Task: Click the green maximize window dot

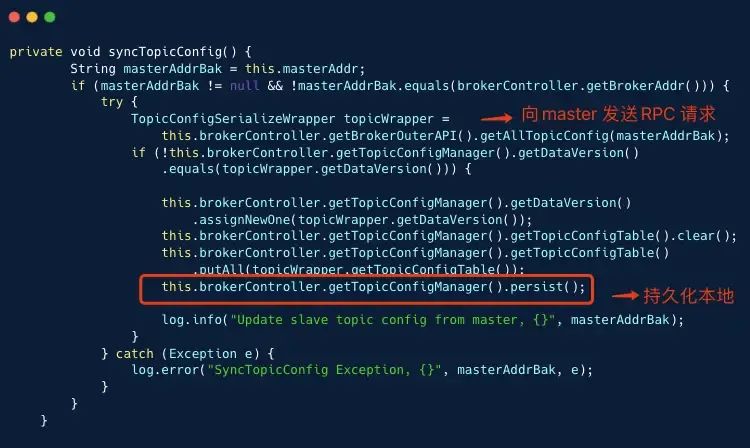Action: pyautogui.click(x=50, y=17)
